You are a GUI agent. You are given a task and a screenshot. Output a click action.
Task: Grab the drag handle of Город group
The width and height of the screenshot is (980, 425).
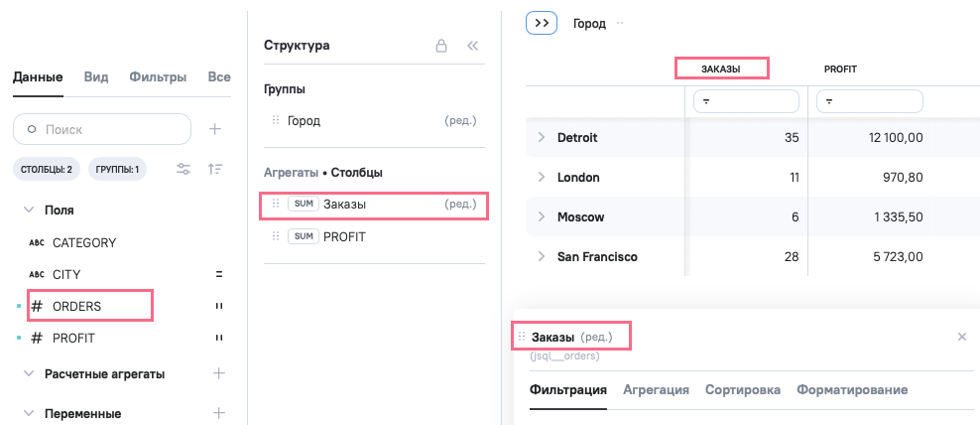(x=276, y=120)
